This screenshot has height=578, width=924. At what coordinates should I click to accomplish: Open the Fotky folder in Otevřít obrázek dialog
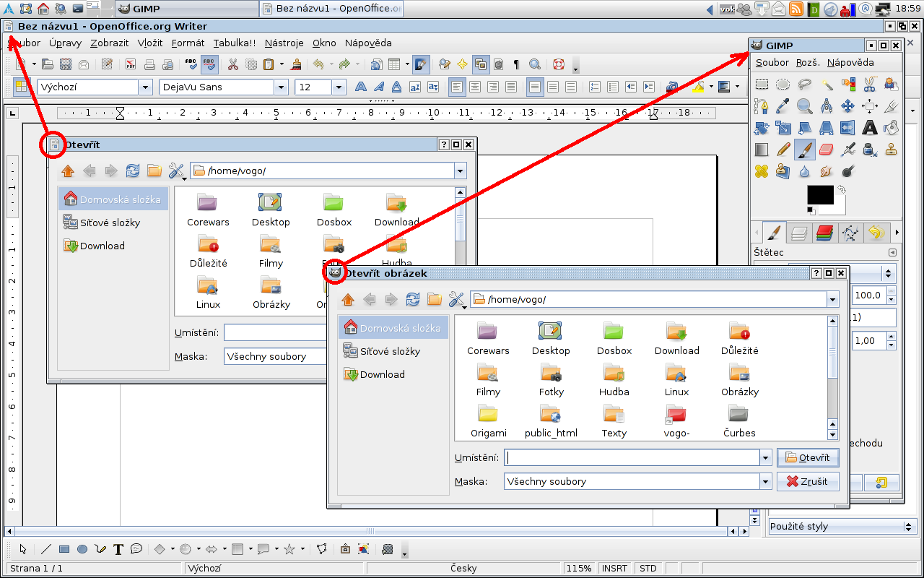[x=551, y=380]
